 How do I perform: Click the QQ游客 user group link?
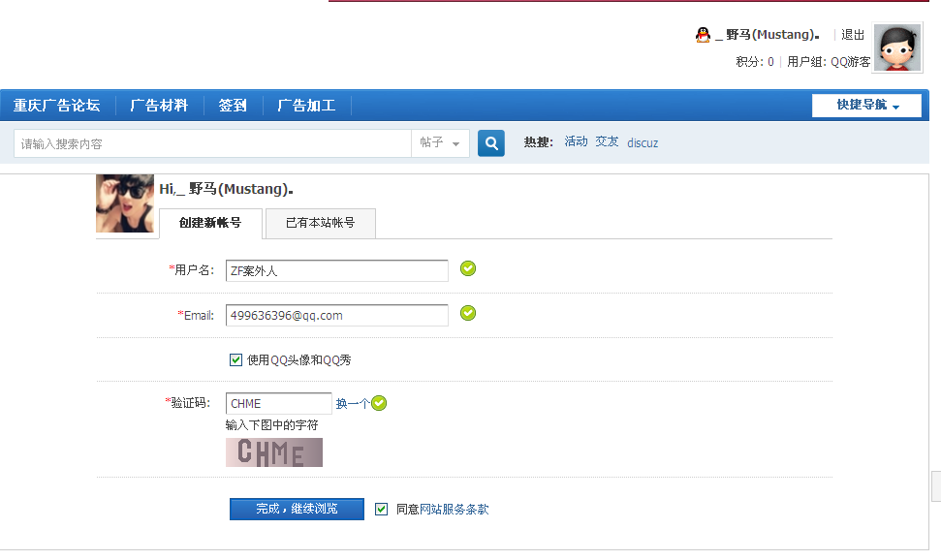(x=850, y=62)
